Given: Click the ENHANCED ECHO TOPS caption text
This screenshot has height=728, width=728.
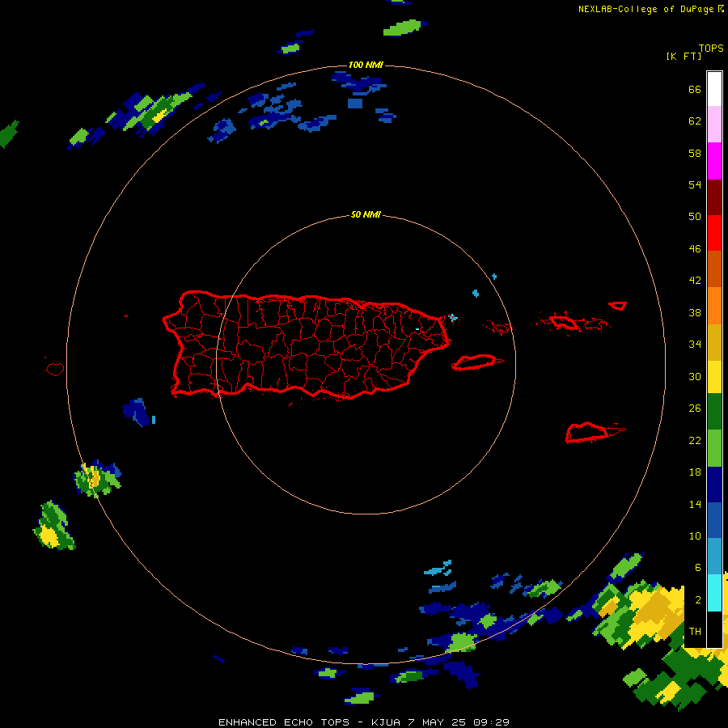Looking at the screenshot, I should 284,722.
